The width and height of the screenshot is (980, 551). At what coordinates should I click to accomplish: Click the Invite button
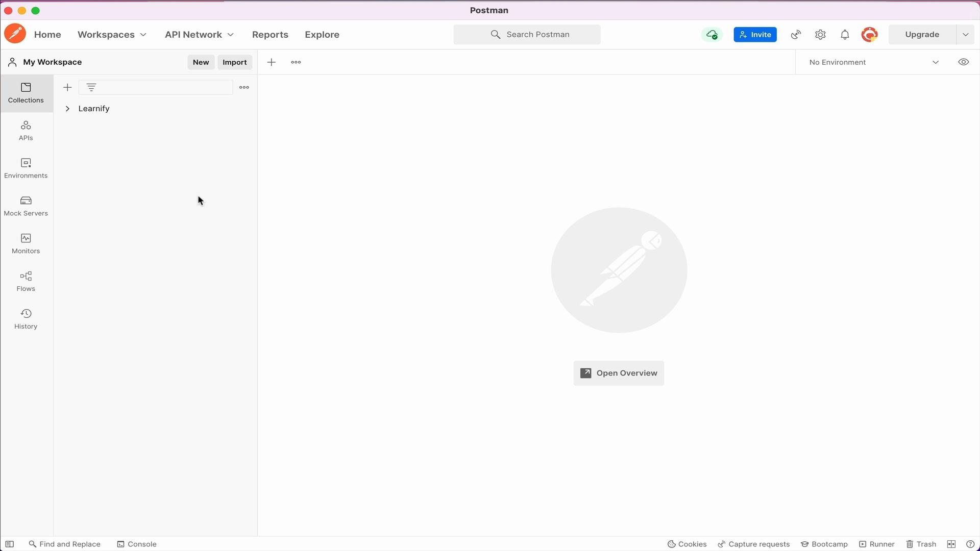point(755,34)
